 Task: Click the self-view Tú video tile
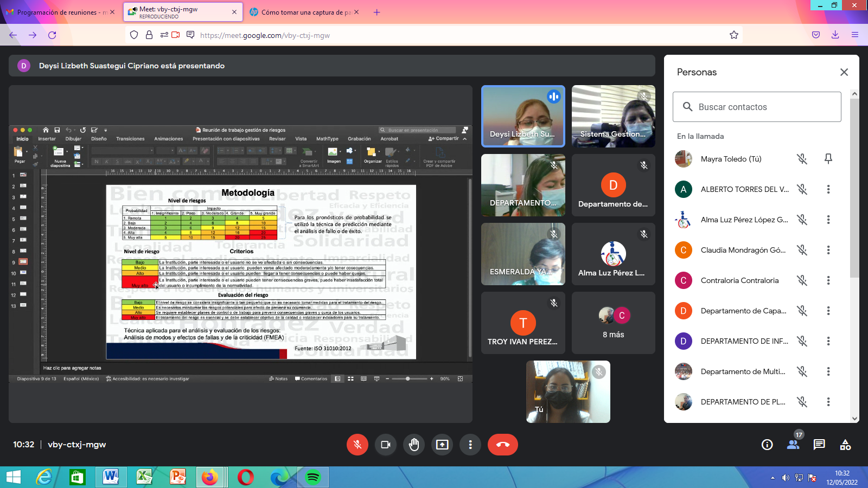pyautogui.click(x=568, y=391)
